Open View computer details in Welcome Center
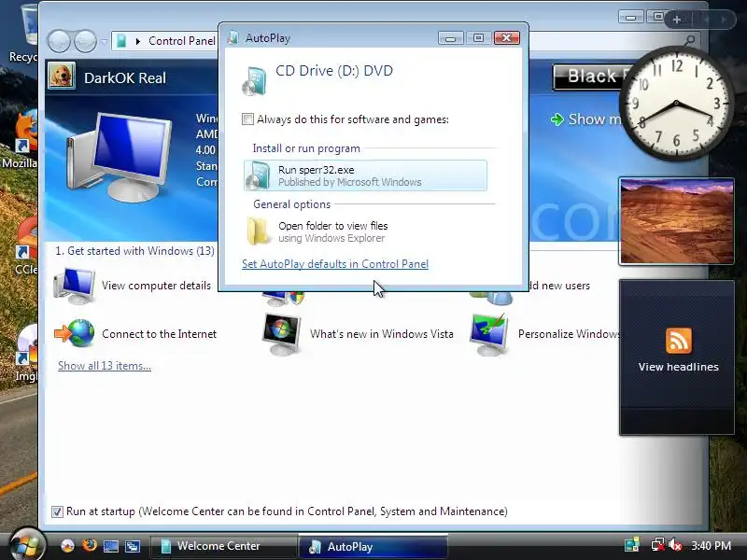The height and width of the screenshot is (560, 747). click(133, 286)
